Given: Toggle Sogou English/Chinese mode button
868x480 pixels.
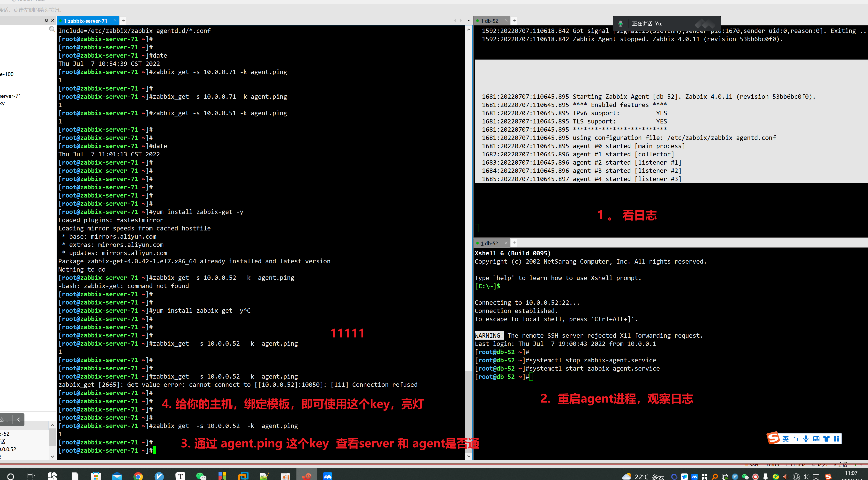Looking at the screenshot, I should pyautogui.click(x=785, y=439).
